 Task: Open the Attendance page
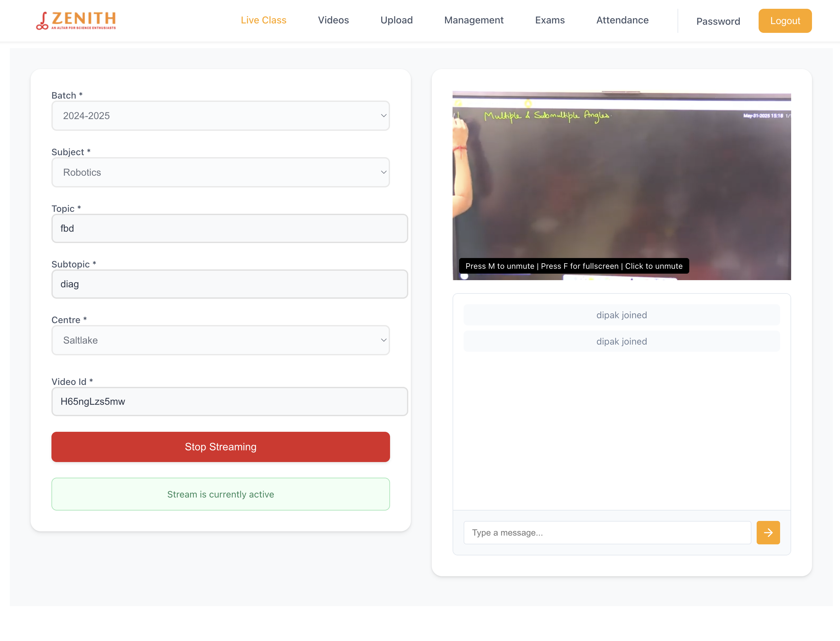click(622, 20)
